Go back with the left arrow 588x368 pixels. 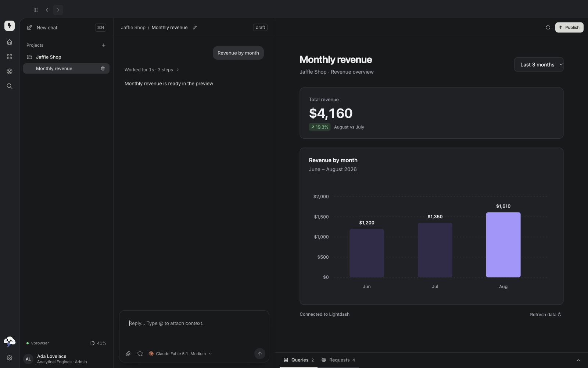pos(47,10)
